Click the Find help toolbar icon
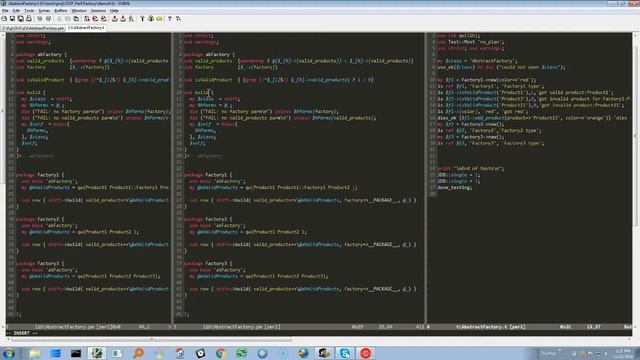640x360 pixels. click(178, 19)
